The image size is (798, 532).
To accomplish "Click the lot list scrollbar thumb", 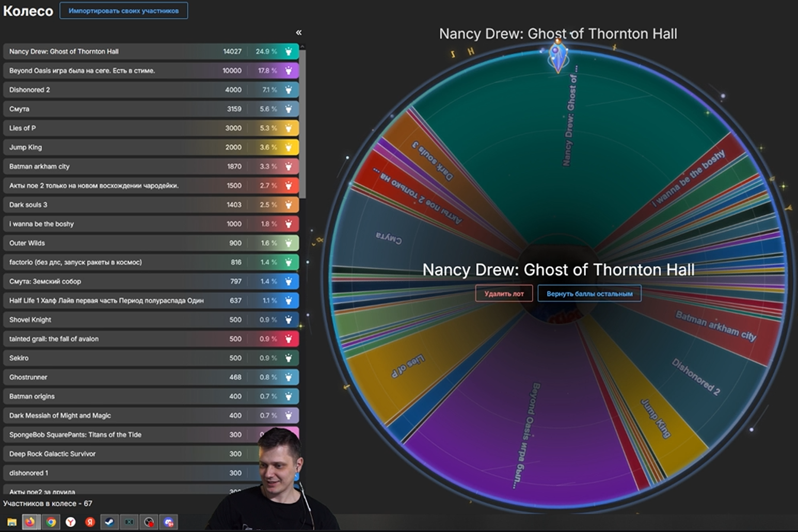I will coord(303,124).
